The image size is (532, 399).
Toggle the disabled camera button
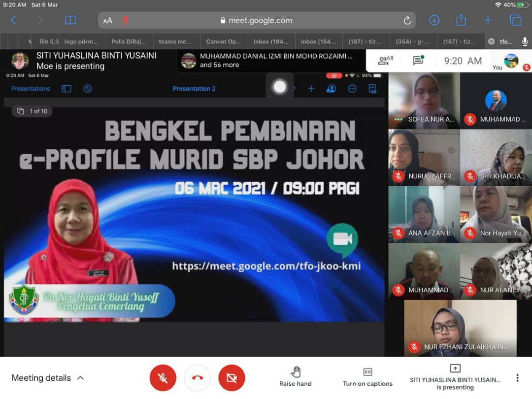click(232, 378)
